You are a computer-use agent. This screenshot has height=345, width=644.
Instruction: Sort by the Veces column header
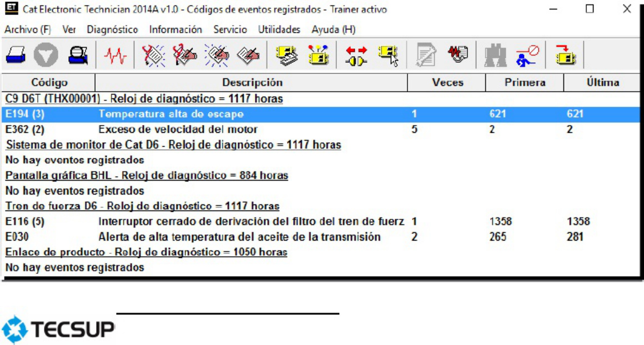(x=447, y=83)
